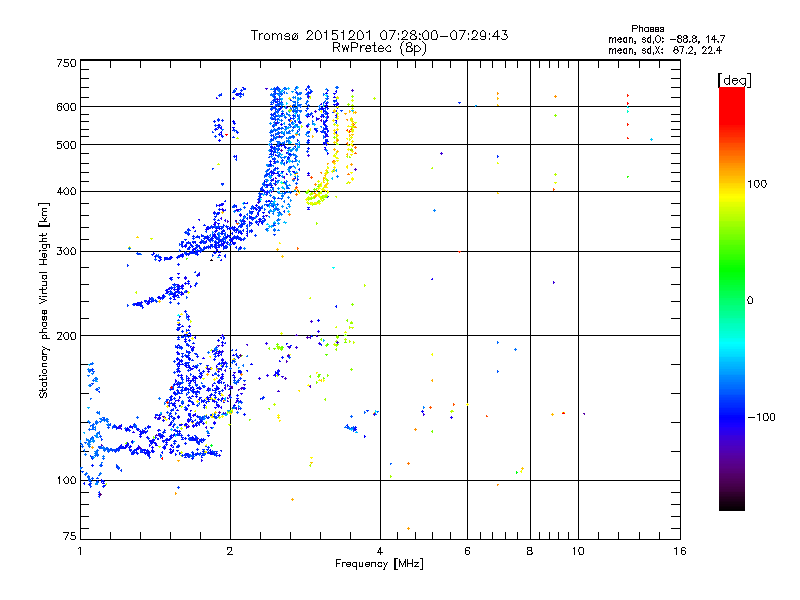Click the '75' height axis tick label
This screenshot has height=600, width=800.
[70, 536]
